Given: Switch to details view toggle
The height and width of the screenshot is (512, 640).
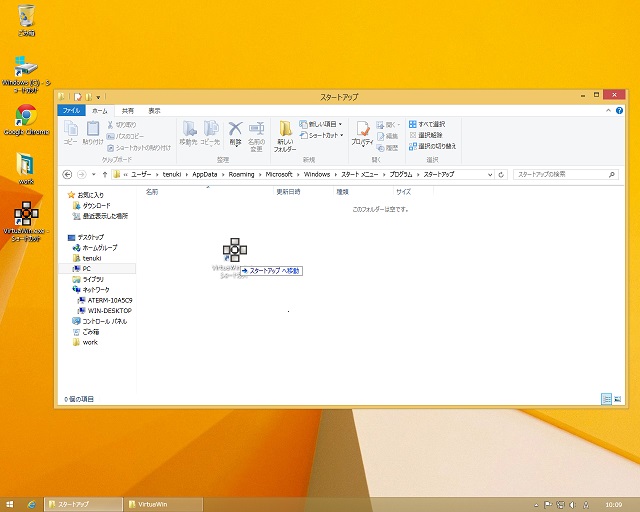Looking at the screenshot, I should (x=606, y=398).
